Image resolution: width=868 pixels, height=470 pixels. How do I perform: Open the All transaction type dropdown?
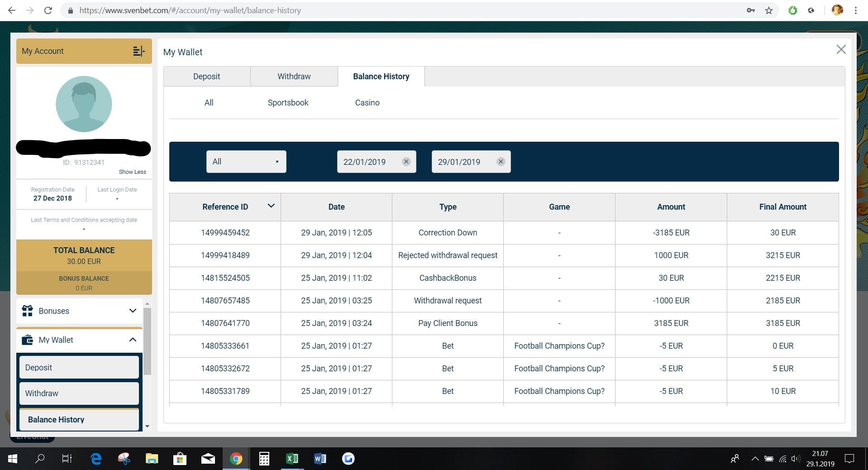[246, 162]
